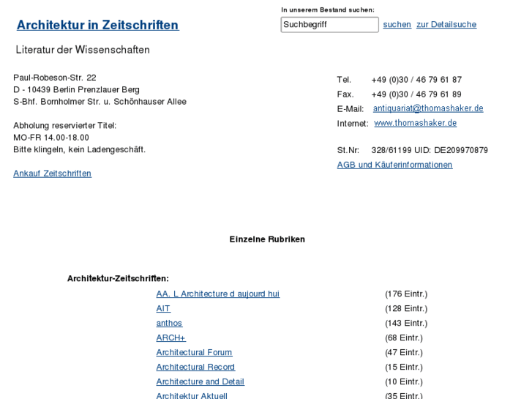The width and height of the screenshot is (532, 399).
Task: Open the Architektur in Zeitschriften heading link
Action: click(98, 25)
